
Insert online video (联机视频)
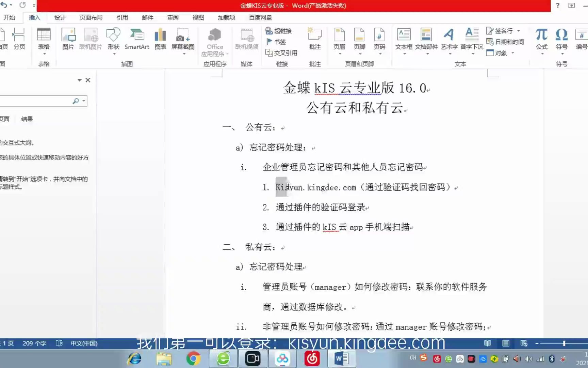click(247, 39)
